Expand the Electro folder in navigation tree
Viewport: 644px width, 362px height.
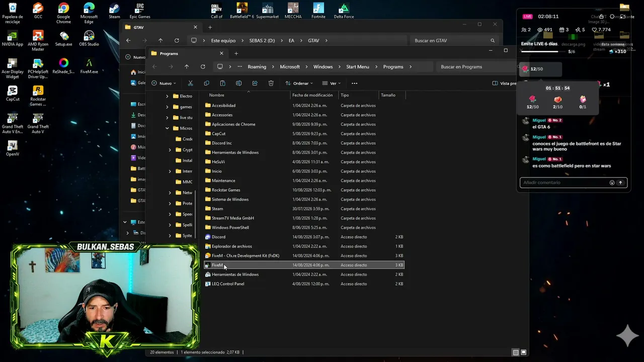(x=167, y=96)
